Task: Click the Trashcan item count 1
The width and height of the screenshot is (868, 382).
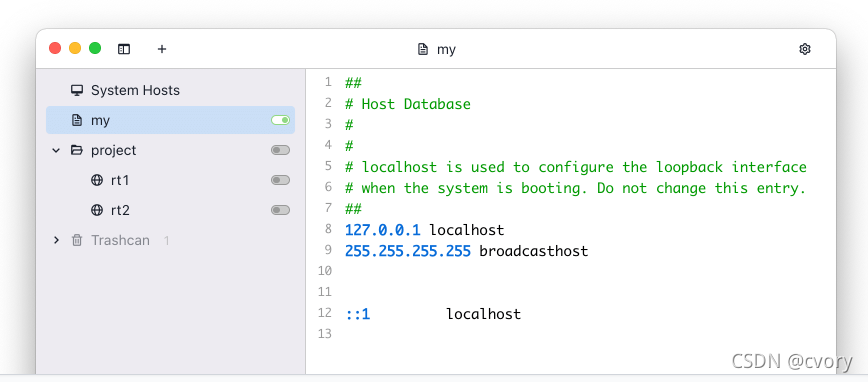Action: coord(167,241)
